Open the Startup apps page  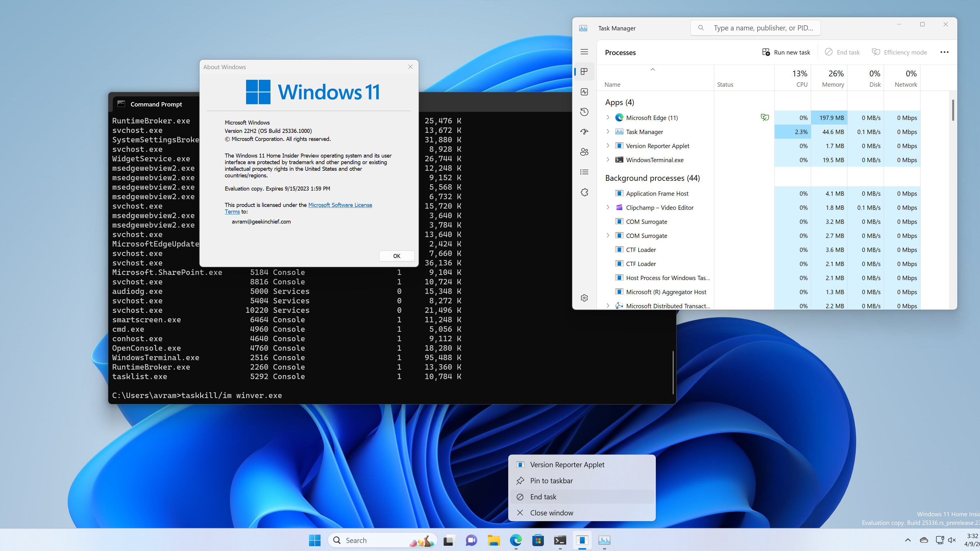(584, 131)
